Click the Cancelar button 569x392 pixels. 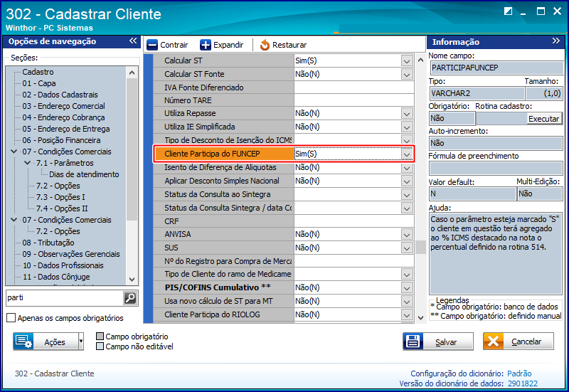519,341
